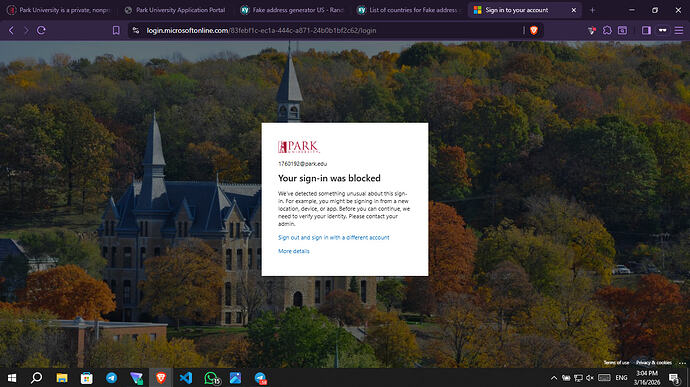Open the touch keyboard tray icon
The height and width of the screenshot is (387, 690).
(x=604, y=378)
